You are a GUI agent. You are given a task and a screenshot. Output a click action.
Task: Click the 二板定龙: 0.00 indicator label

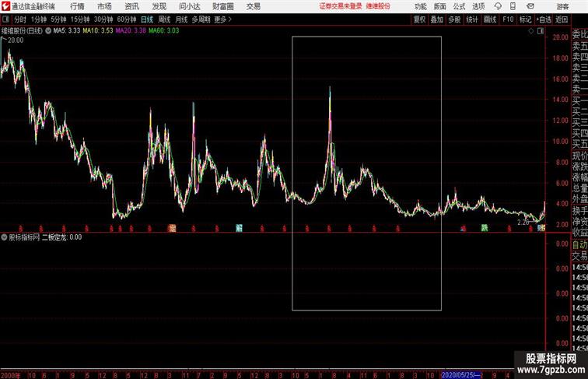62,237
